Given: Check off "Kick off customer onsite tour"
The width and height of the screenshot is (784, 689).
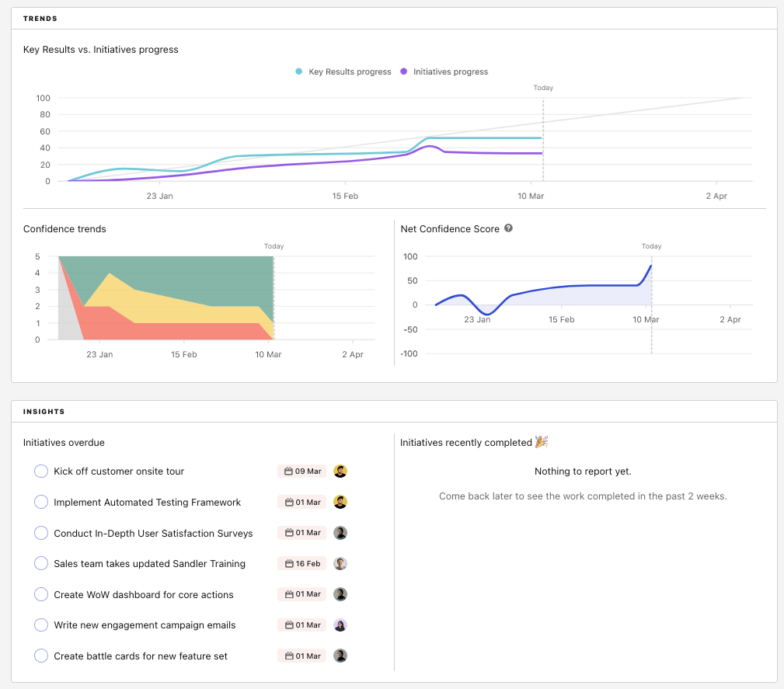Looking at the screenshot, I should 41,471.
